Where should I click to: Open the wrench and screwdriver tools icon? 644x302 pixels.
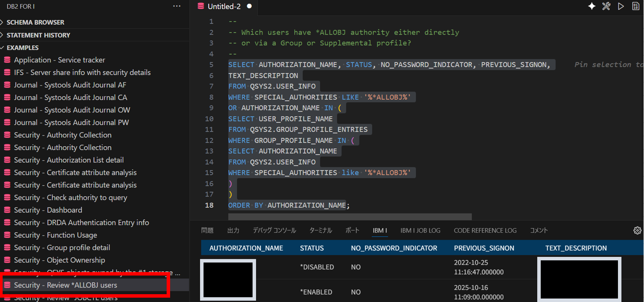(x=606, y=6)
